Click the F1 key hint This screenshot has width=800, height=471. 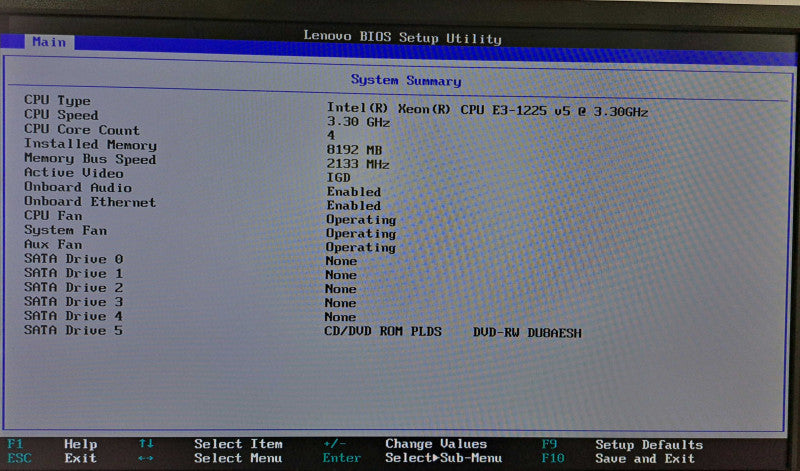[15, 443]
